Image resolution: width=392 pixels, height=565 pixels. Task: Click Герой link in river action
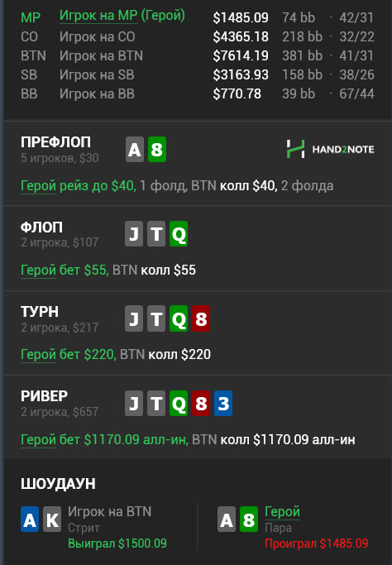[x=38, y=439]
